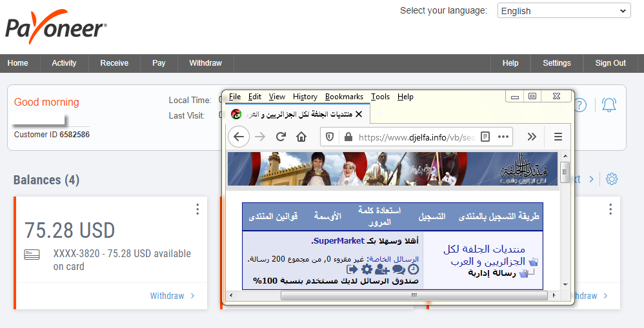The height and width of the screenshot is (328, 644).
Task: Go to Payoneer Home tab
Action: pos(17,63)
